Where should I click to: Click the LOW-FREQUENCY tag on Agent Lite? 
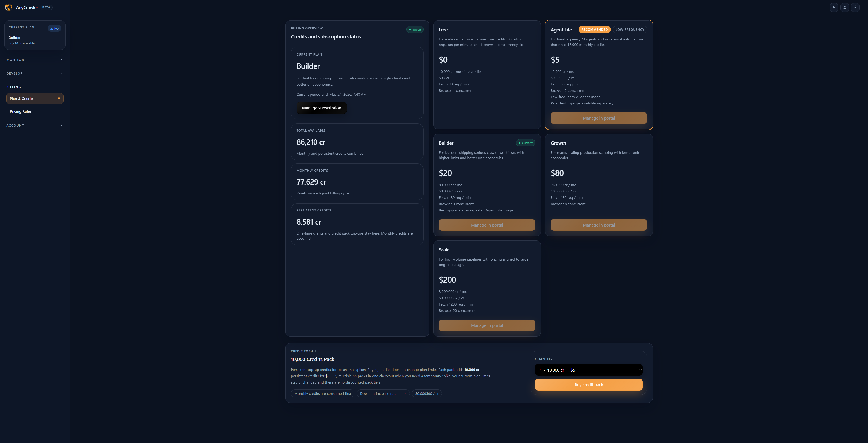click(630, 30)
